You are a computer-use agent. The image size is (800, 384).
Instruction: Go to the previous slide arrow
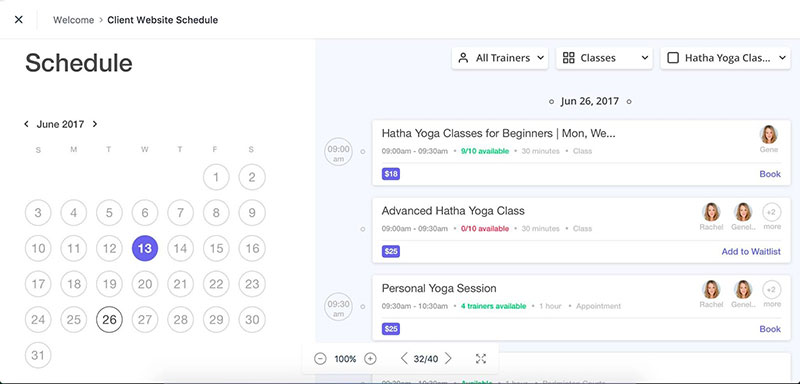[404, 359]
